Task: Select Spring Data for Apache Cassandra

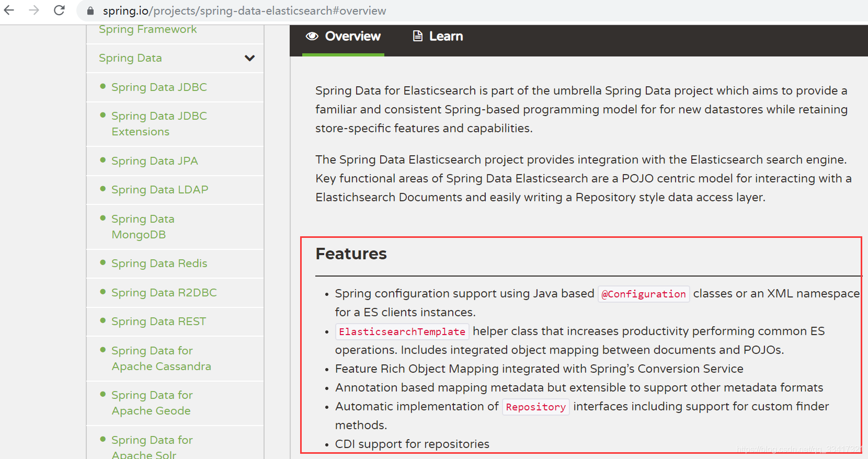Action: pyautogui.click(x=161, y=359)
